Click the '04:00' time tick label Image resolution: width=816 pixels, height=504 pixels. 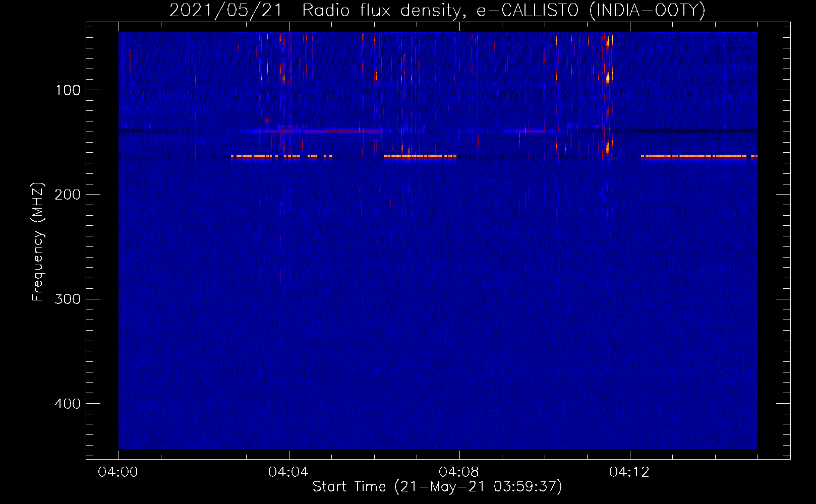point(118,472)
